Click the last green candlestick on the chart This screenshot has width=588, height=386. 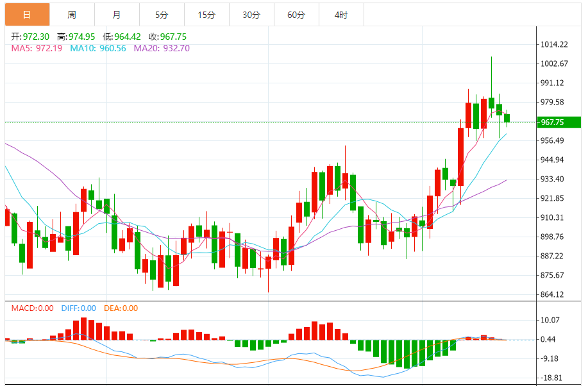tap(507, 118)
